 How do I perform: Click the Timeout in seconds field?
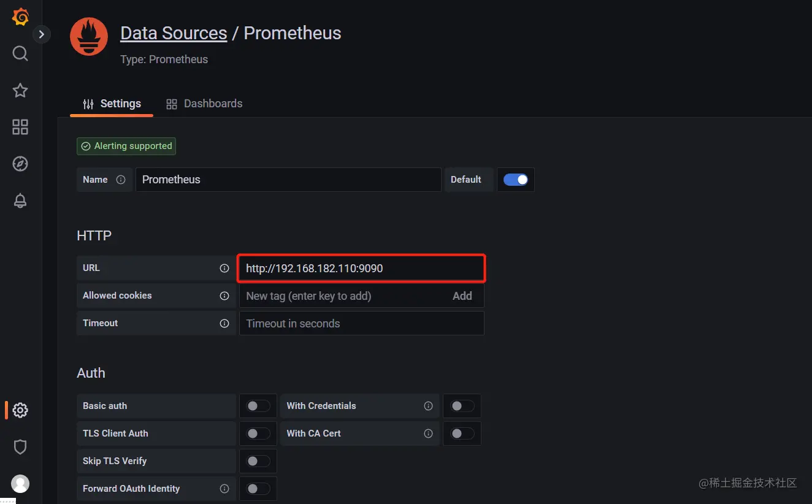pyautogui.click(x=362, y=324)
